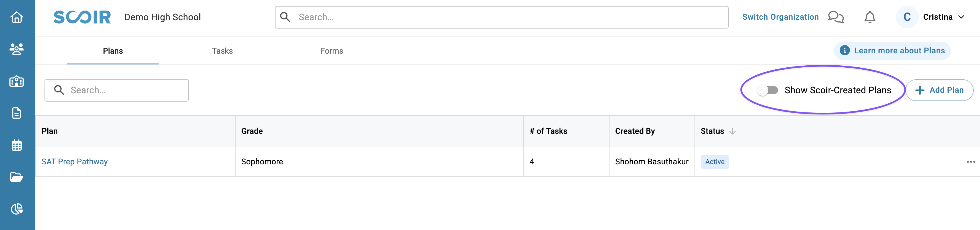Open the SAT Prep Pathway plan link
The width and height of the screenshot is (980, 230).
click(x=74, y=162)
